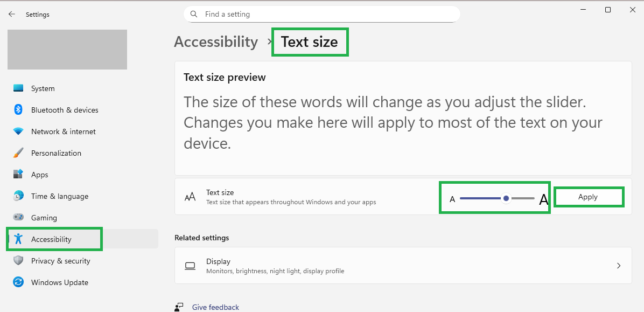Open the Gaming settings category
Viewport: 644px width, 312px height.
point(82,218)
